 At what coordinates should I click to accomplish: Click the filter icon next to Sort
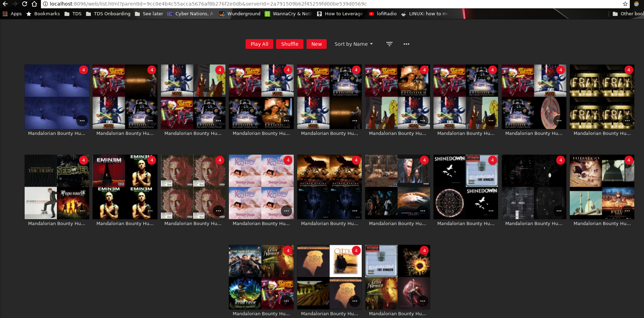point(389,44)
